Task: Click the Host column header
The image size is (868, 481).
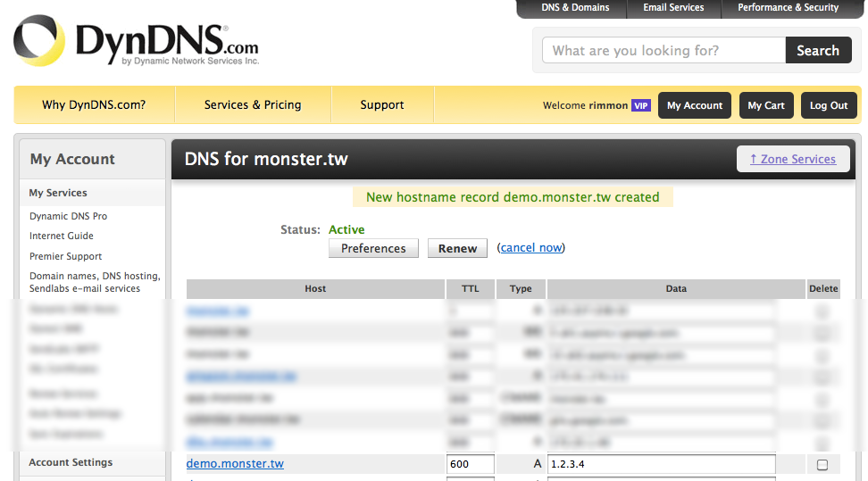Action: coord(315,288)
